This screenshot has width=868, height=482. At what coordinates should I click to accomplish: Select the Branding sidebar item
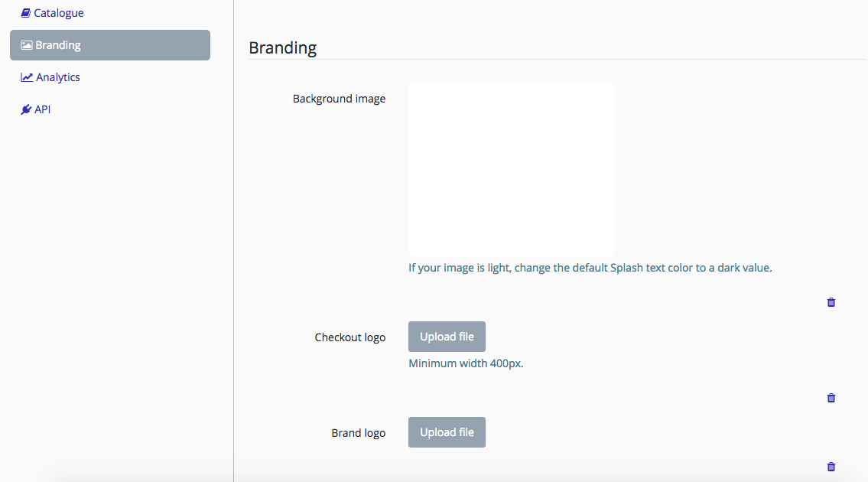coord(110,45)
